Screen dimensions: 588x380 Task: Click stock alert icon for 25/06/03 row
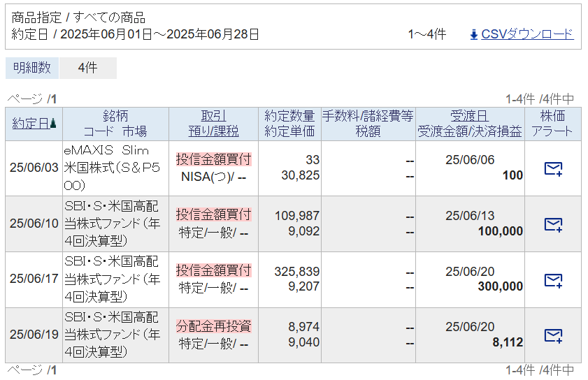coord(553,168)
